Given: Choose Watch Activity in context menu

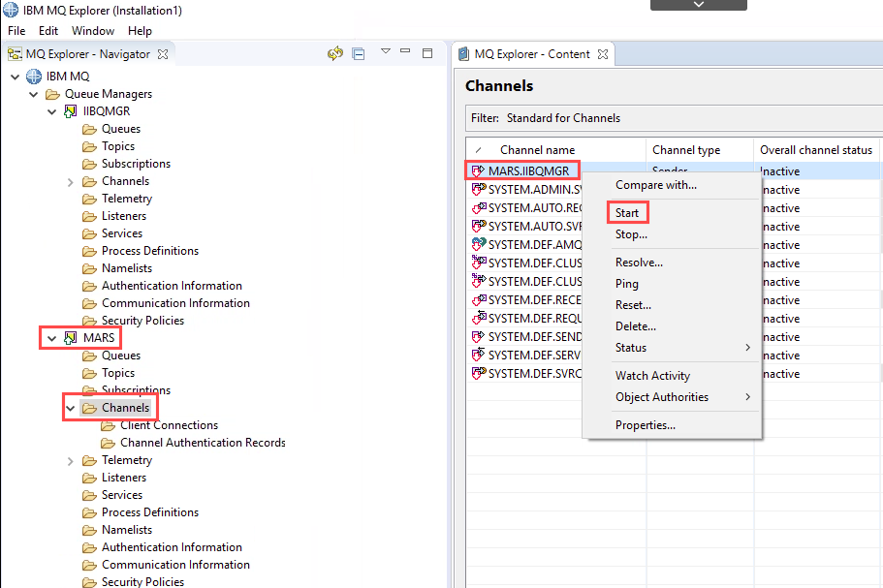Looking at the screenshot, I should click(652, 375).
